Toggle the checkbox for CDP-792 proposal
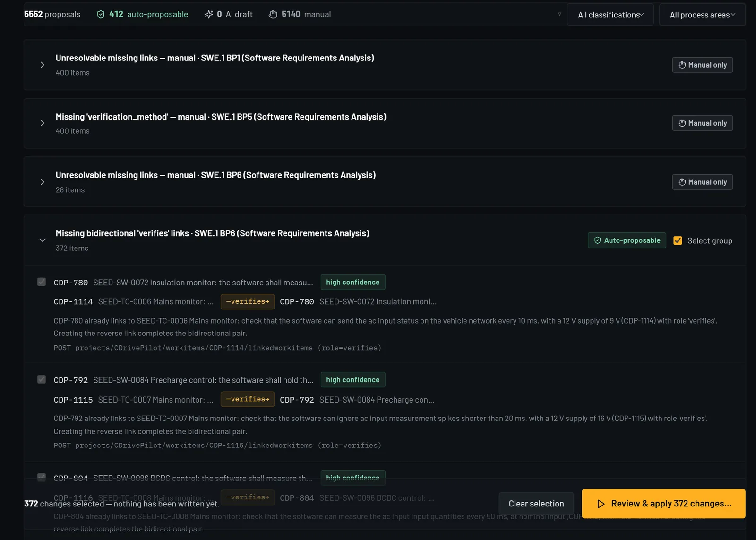The image size is (756, 540). (42, 379)
